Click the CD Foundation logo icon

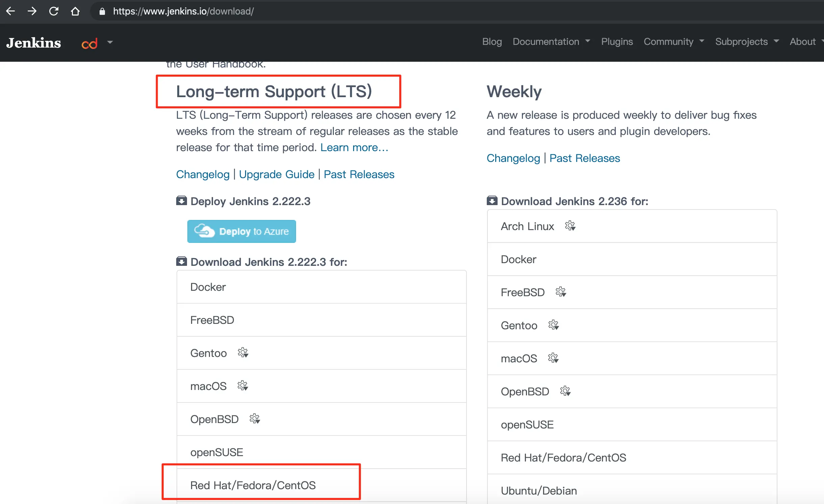click(x=89, y=43)
